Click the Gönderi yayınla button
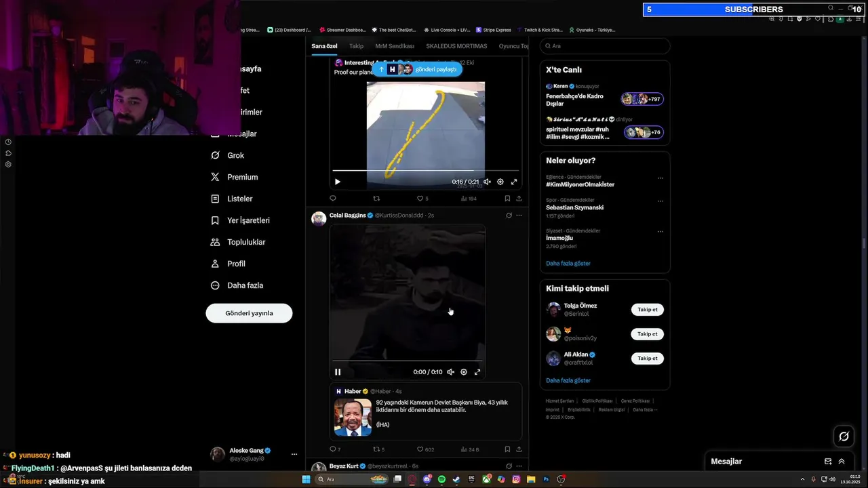Viewport: 868px width, 488px height. pyautogui.click(x=249, y=313)
